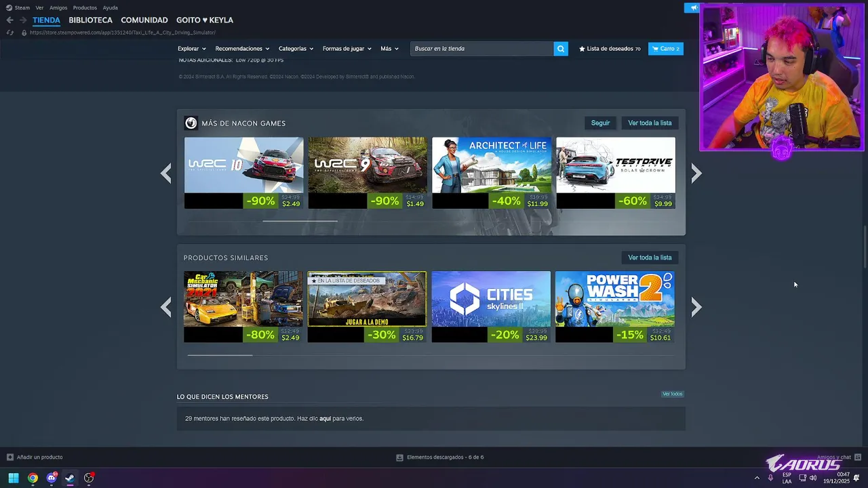Switch ESP LAA input language
This screenshot has width=868, height=488.
point(787,478)
